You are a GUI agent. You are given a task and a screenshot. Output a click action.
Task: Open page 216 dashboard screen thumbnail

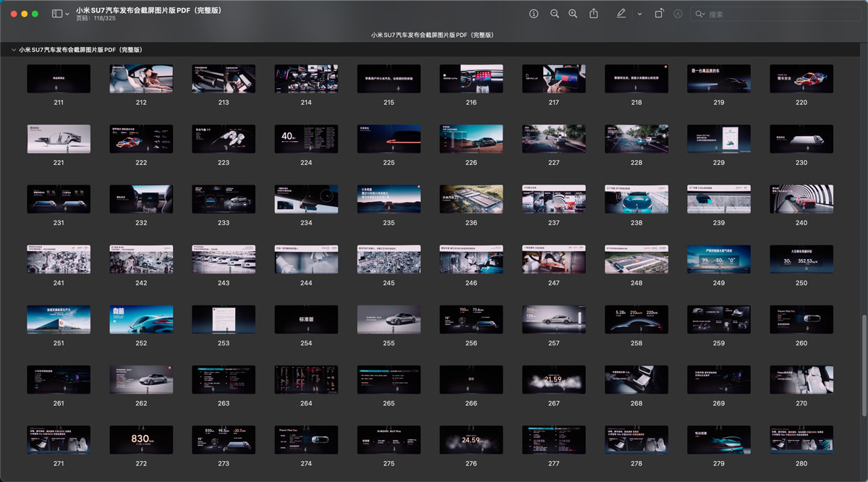coord(472,79)
